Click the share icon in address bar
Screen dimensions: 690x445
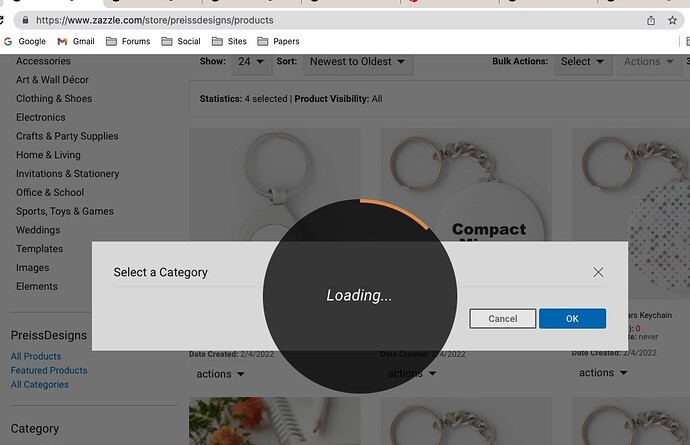point(651,20)
